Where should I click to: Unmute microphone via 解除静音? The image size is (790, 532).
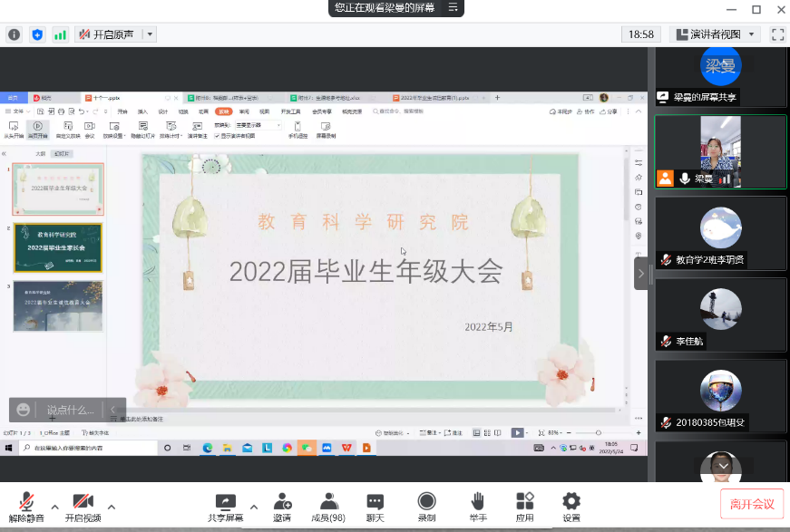[27, 508]
